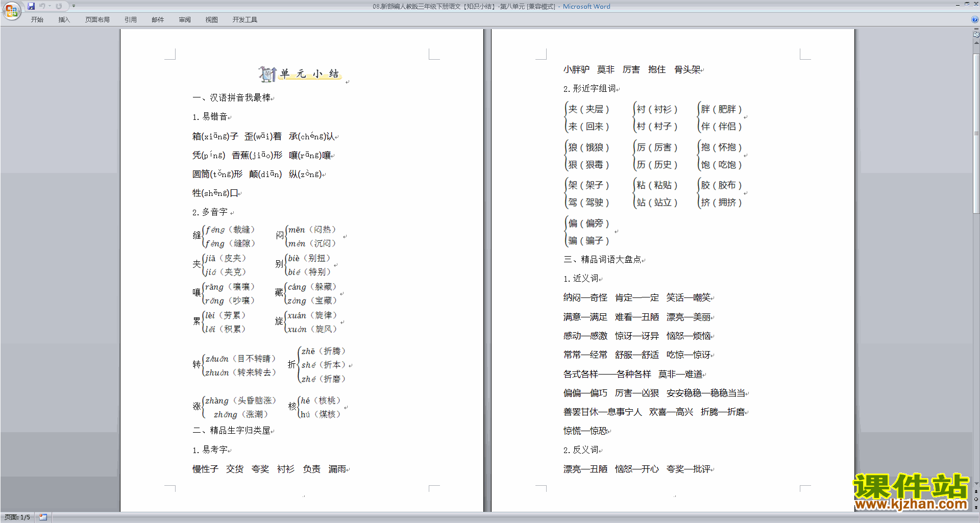
Task: Click the heading 1. 易错音
Action: click(210, 117)
